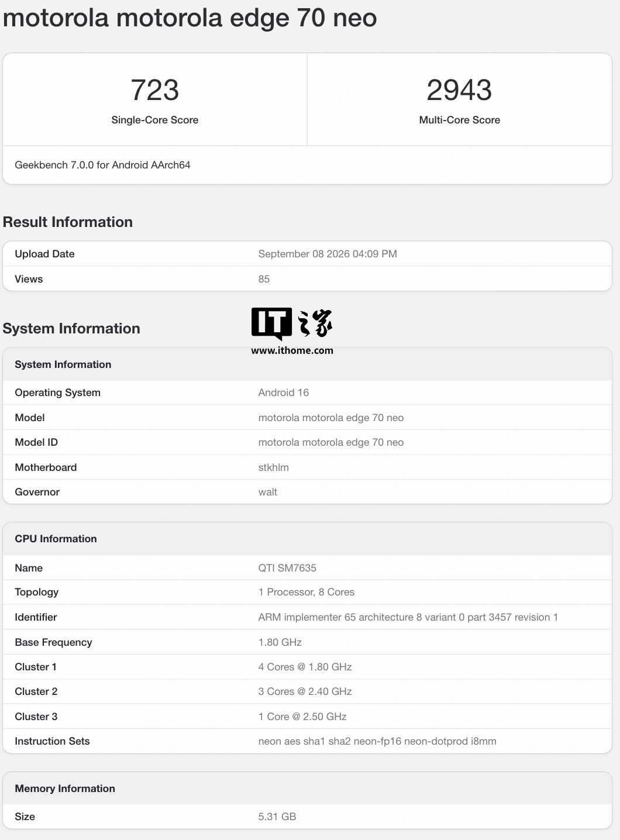Select the Motherboard value stkhlm

coord(274,467)
